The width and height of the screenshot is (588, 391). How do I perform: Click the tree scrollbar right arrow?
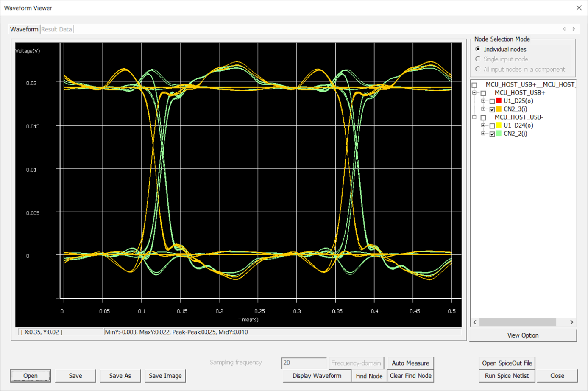(x=571, y=322)
